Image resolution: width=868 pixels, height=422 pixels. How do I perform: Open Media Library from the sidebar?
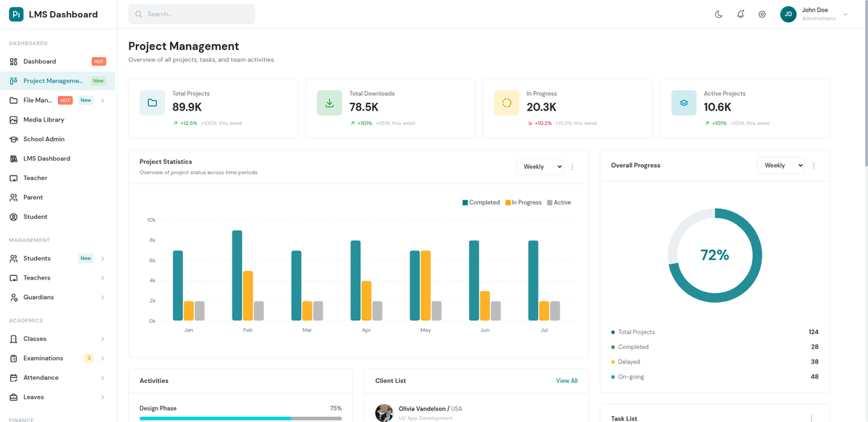[x=43, y=120]
